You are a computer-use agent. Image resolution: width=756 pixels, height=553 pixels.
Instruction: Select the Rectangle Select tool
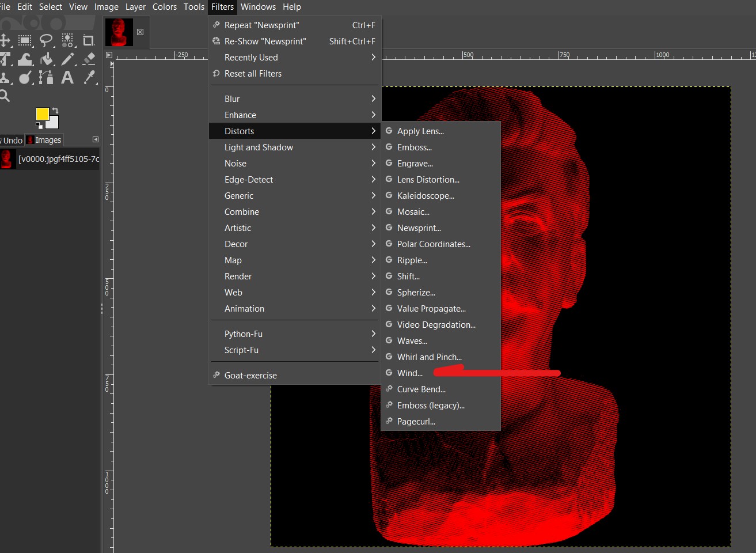click(x=25, y=40)
